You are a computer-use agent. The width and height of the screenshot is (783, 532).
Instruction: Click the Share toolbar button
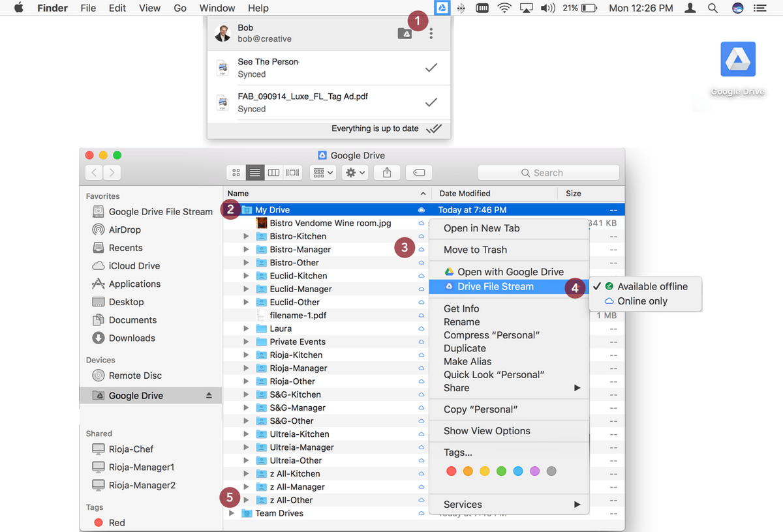point(387,173)
